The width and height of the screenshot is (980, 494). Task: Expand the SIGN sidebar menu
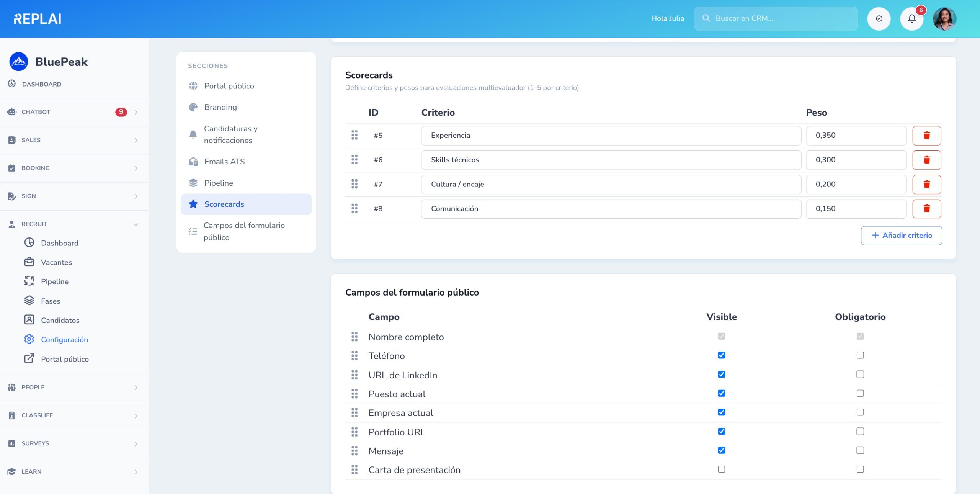[74, 196]
